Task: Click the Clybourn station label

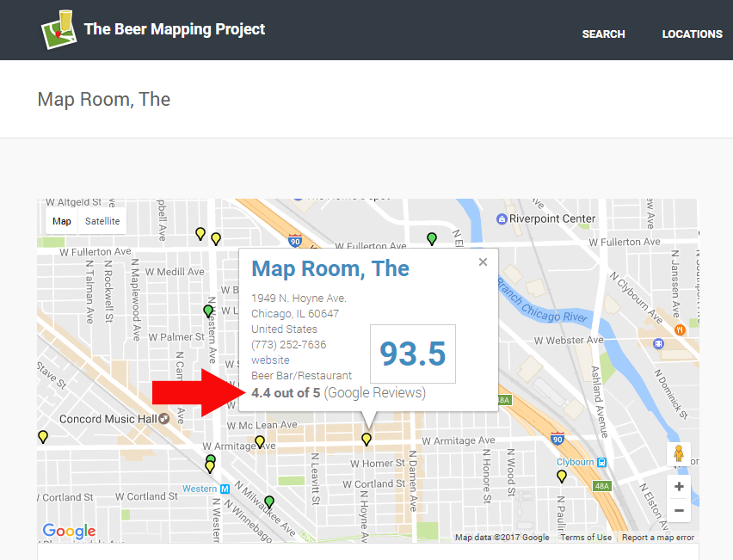Action: pyautogui.click(x=575, y=462)
